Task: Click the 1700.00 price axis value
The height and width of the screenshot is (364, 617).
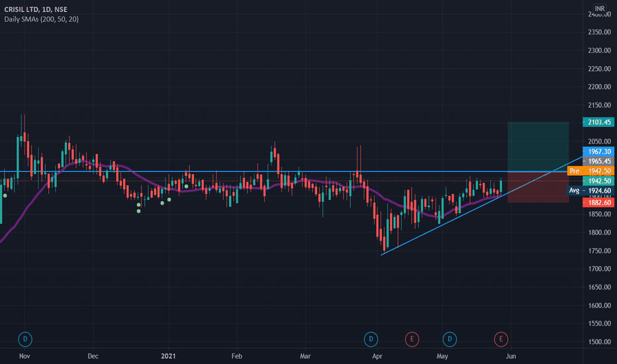Action: [599, 269]
